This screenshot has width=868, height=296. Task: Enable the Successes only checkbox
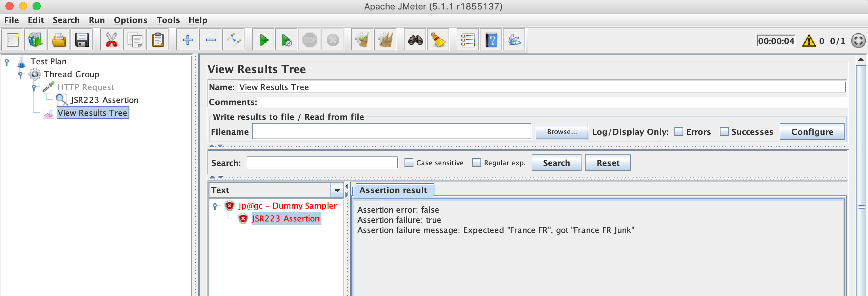[x=724, y=131]
